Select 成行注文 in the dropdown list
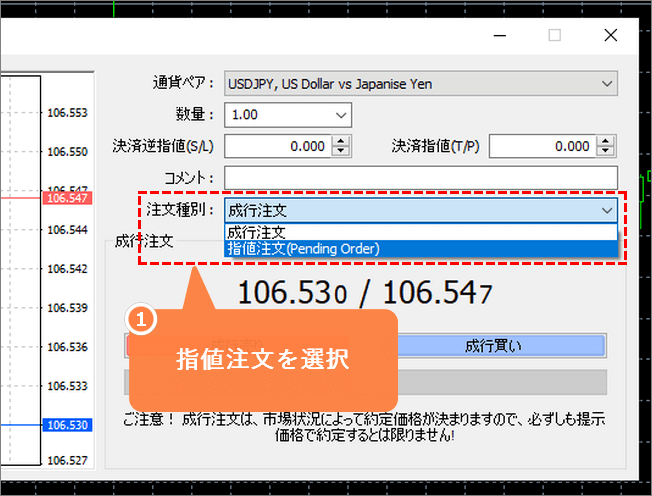The width and height of the screenshot is (652, 496). click(420, 232)
